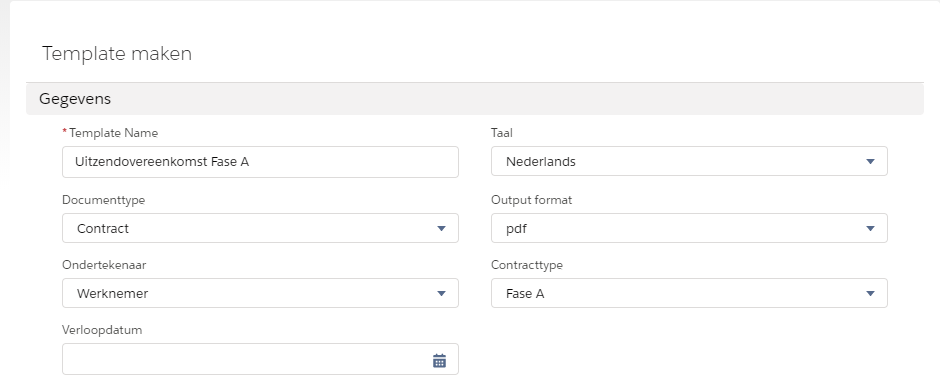Focus the empty Verloopdatum date field
The width and height of the screenshot is (940, 391).
[260, 359]
